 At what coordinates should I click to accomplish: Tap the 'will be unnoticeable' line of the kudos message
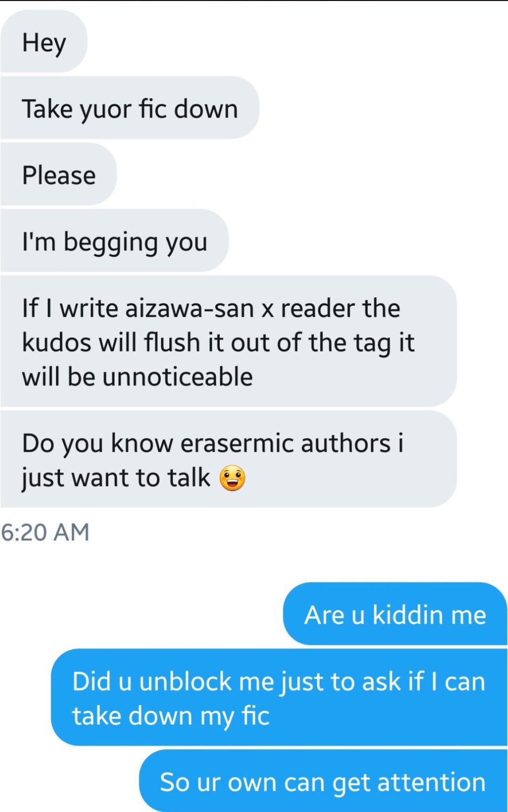pyautogui.click(x=137, y=377)
